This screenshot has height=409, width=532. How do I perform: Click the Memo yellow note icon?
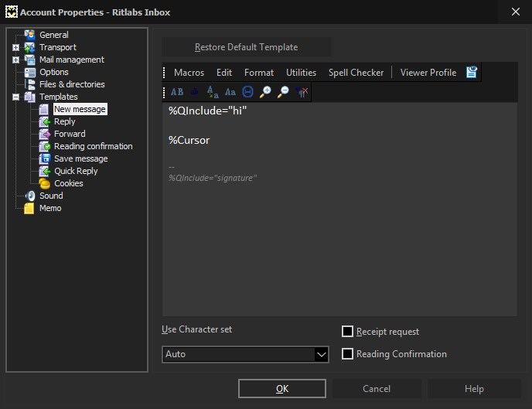(x=29, y=208)
